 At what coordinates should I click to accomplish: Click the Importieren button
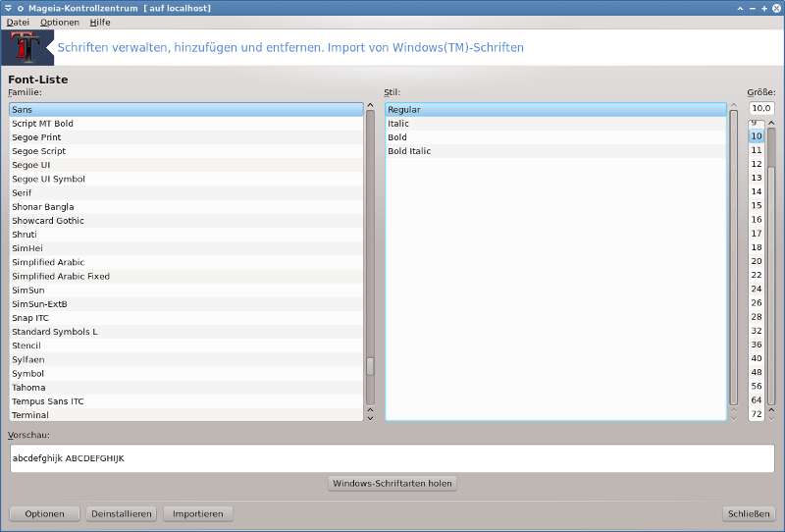(x=198, y=514)
